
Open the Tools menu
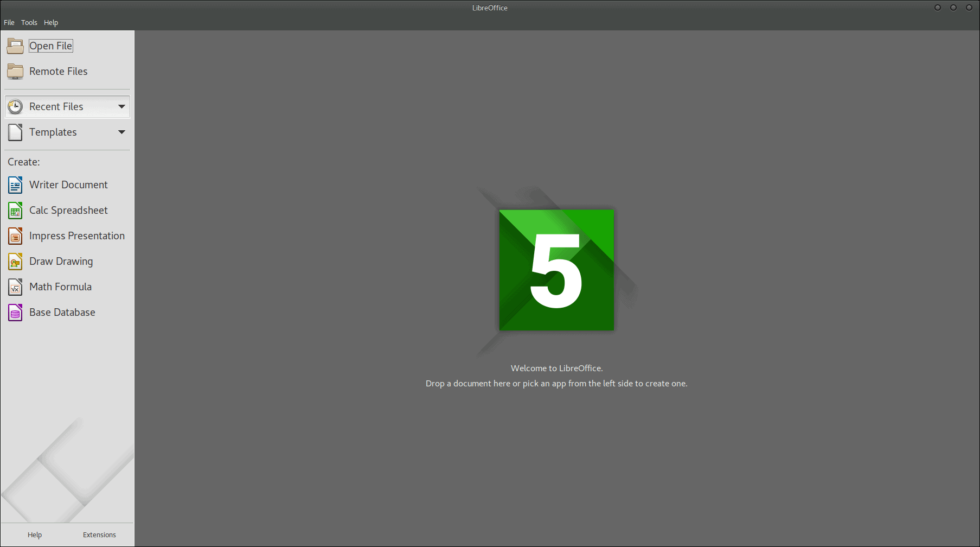29,22
